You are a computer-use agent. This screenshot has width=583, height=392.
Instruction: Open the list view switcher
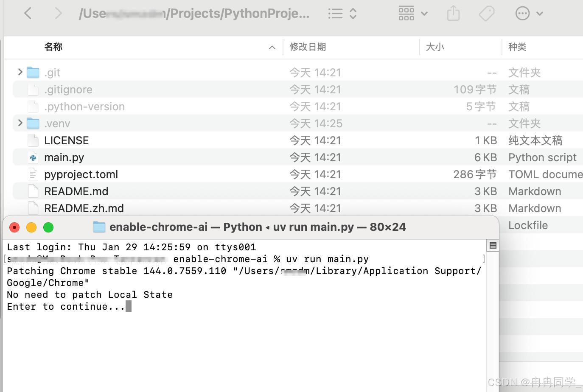(x=342, y=14)
